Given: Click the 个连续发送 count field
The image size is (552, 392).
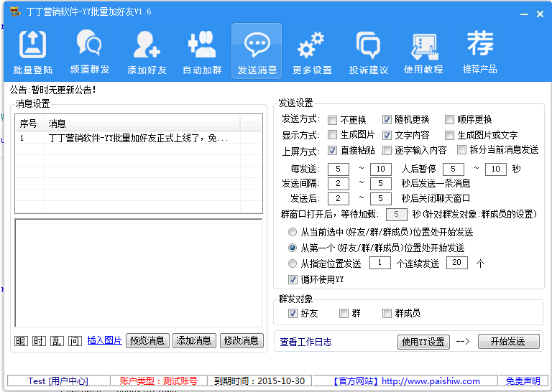Looking at the screenshot, I should tap(457, 263).
